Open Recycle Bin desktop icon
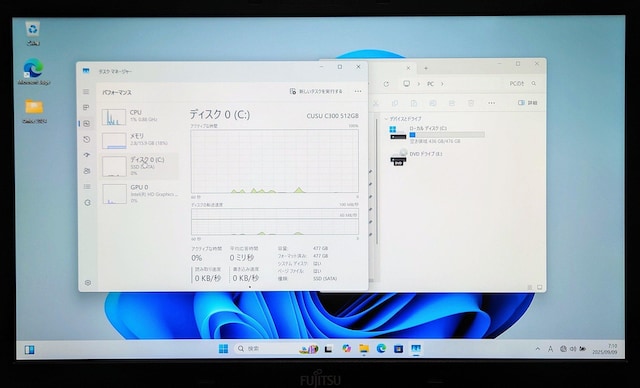 point(33,33)
